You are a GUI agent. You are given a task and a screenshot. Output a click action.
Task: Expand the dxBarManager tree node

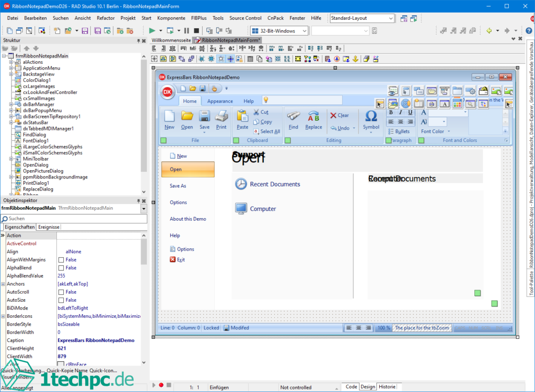pos(11,104)
